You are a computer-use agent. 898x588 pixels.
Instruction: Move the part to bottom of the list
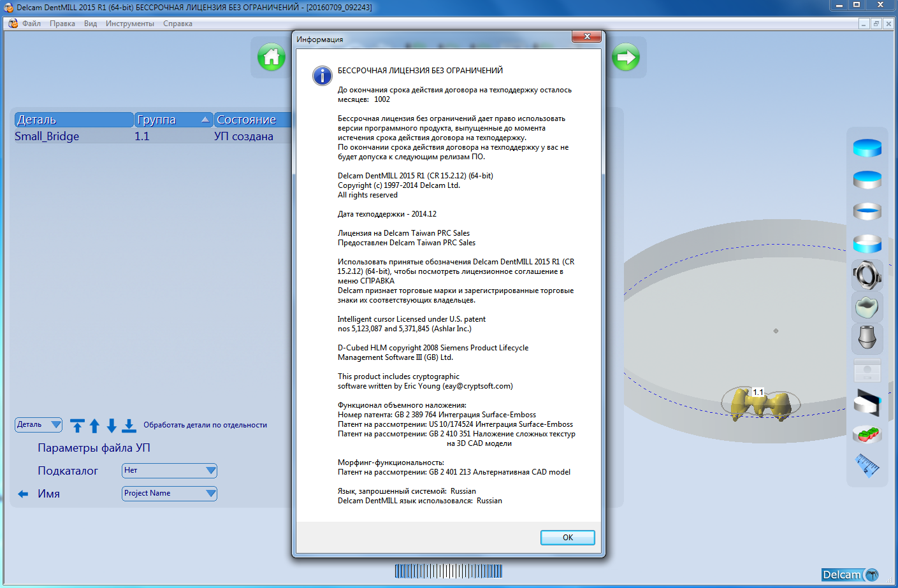[129, 426]
